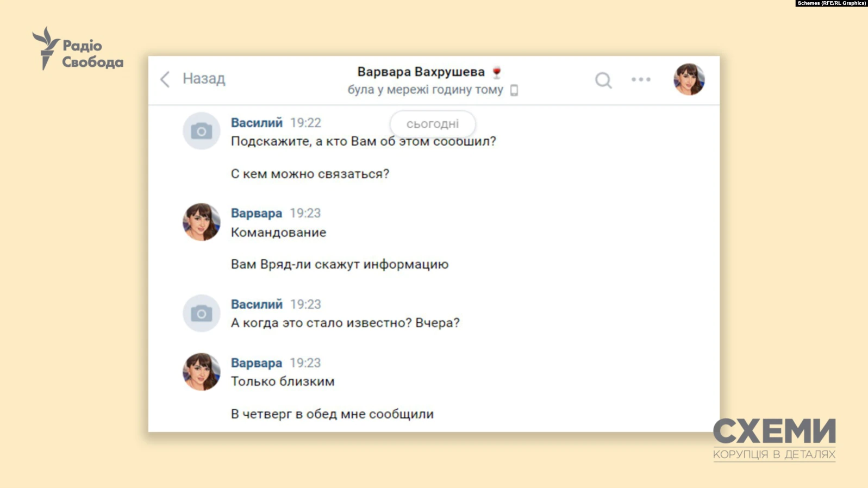
Task: Click the "СХЕМИ" logo watermark
Action: (x=774, y=431)
